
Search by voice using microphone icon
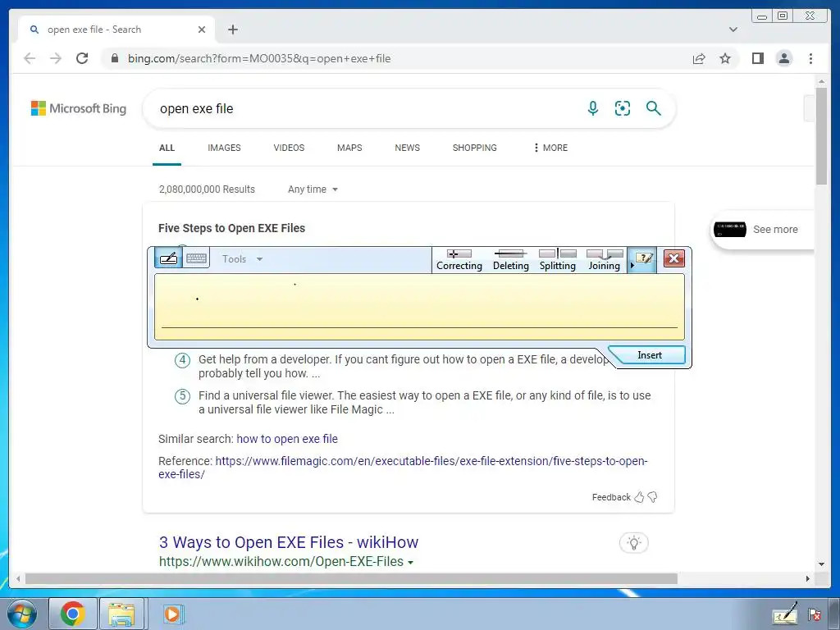click(x=592, y=108)
